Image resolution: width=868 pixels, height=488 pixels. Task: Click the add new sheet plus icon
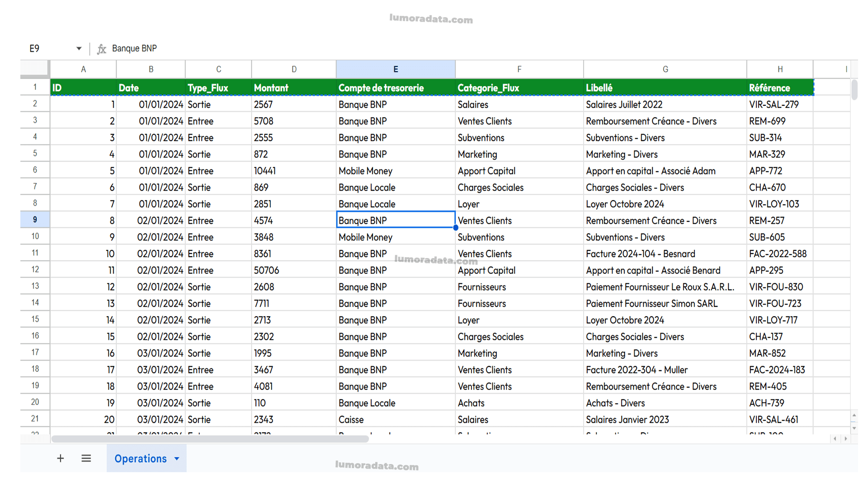coord(60,459)
